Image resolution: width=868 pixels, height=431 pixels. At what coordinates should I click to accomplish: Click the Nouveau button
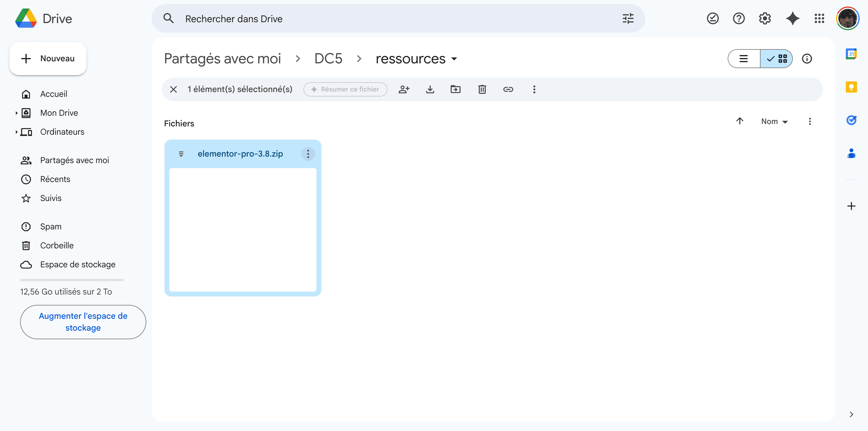(48, 59)
